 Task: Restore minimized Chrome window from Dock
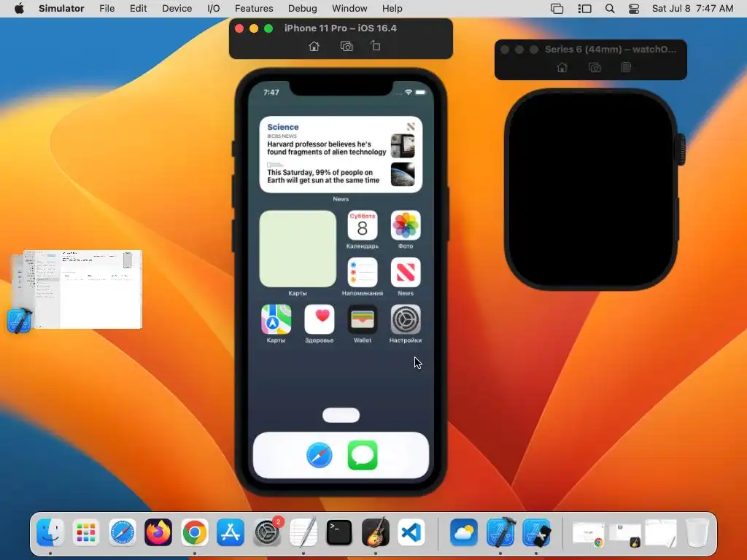[589, 533]
